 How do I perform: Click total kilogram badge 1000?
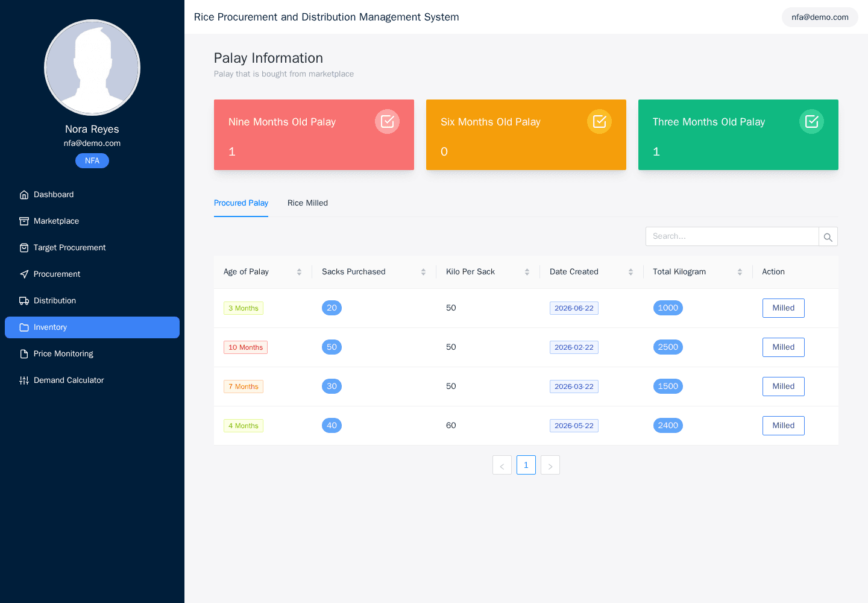point(668,308)
